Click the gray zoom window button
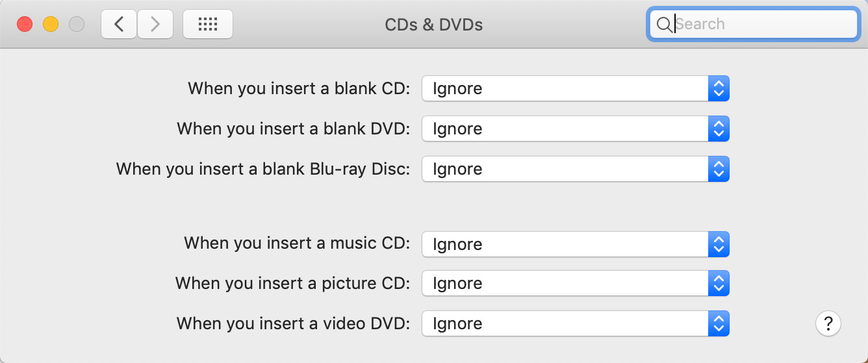 [x=77, y=25]
